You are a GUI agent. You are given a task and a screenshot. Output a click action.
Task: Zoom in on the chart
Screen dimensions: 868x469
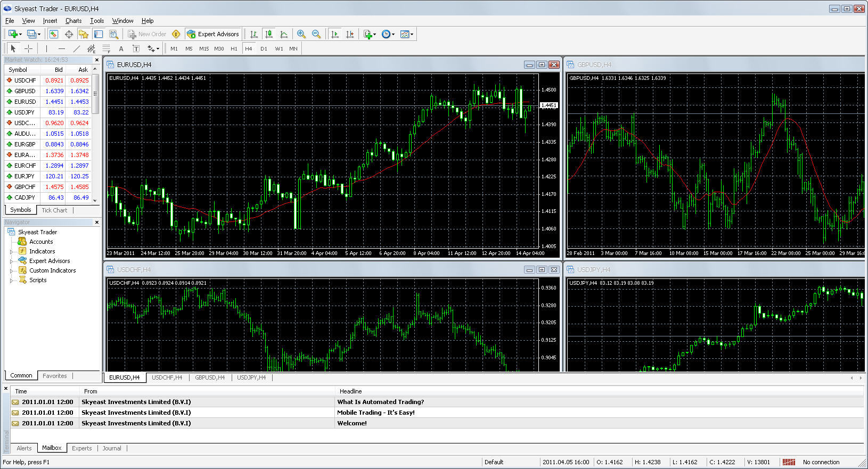click(301, 34)
